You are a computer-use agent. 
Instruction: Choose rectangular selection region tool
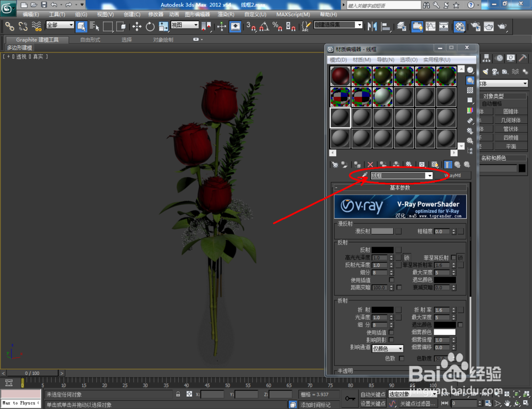108,27
